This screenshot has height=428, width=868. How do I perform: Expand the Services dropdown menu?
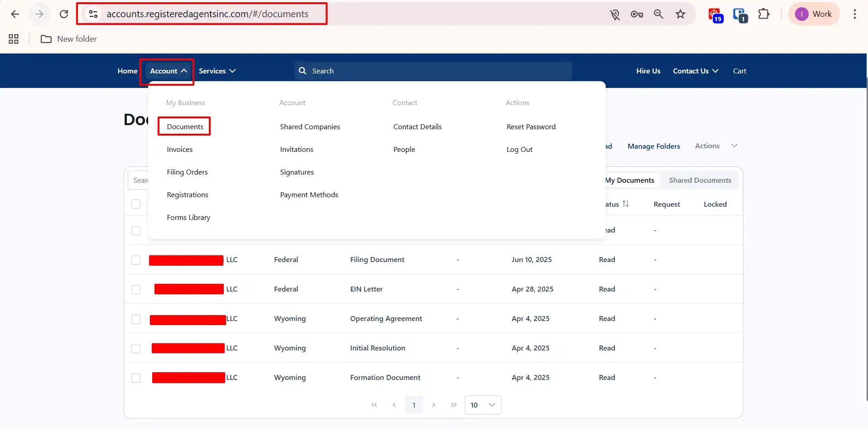tap(217, 71)
